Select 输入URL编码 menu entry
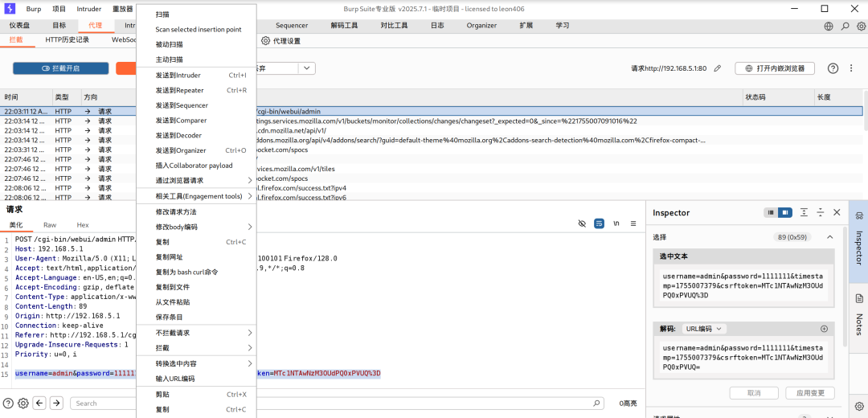 coord(197,379)
